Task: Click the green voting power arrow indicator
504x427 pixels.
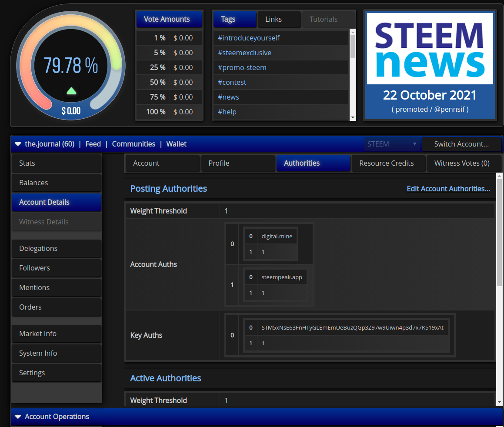Action: 71,91
